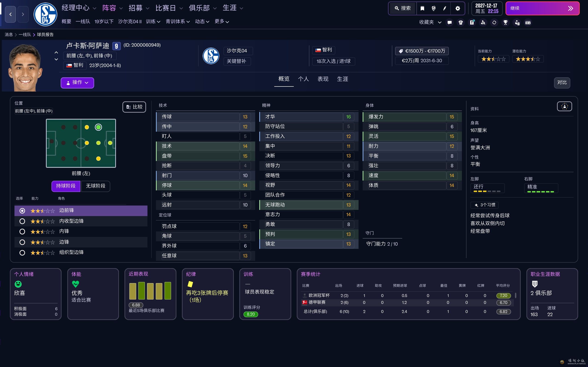This screenshot has height=367, width=588.
Task: Expand the 操作 actions dropdown
Action: (77, 83)
